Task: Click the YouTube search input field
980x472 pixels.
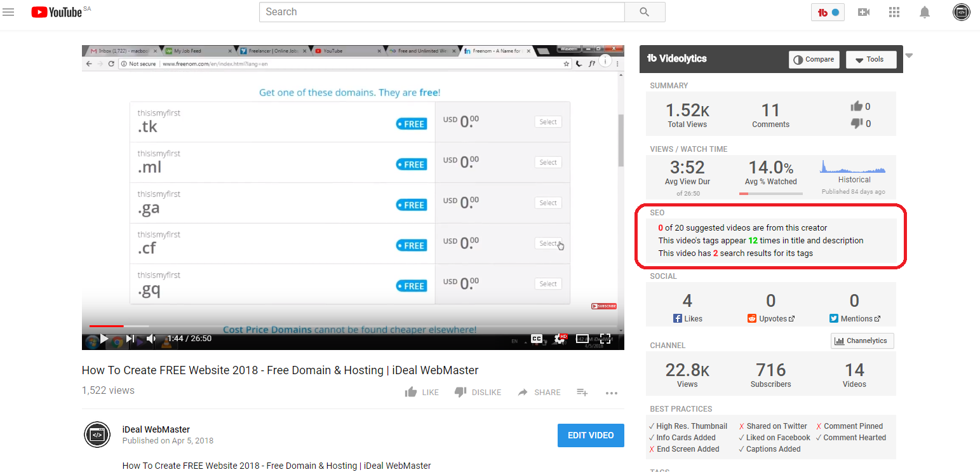Action: click(441, 12)
